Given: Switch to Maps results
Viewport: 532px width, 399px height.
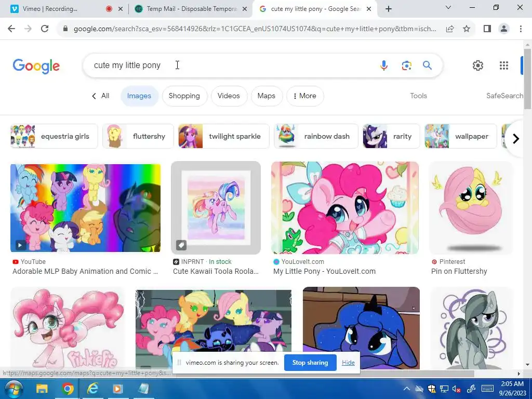Looking at the screenshot, I should (267, 96).
